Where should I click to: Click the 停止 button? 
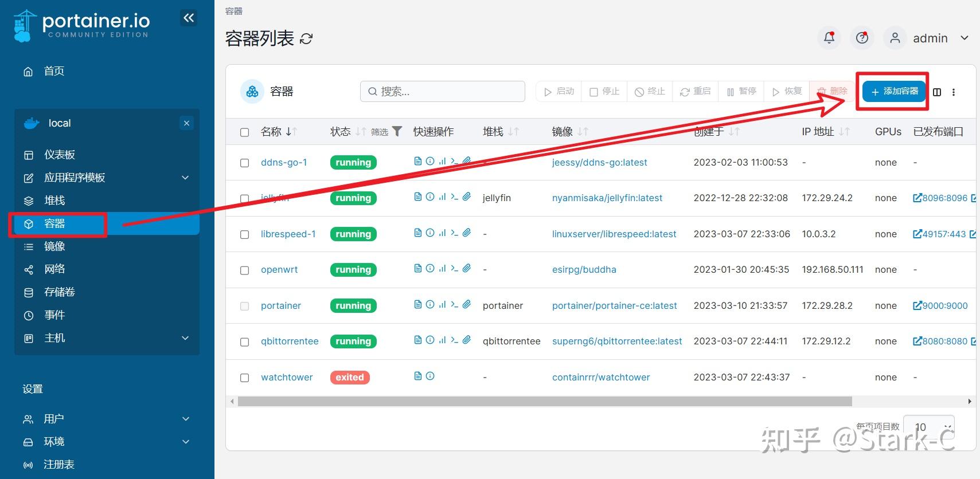click(604, 91)
